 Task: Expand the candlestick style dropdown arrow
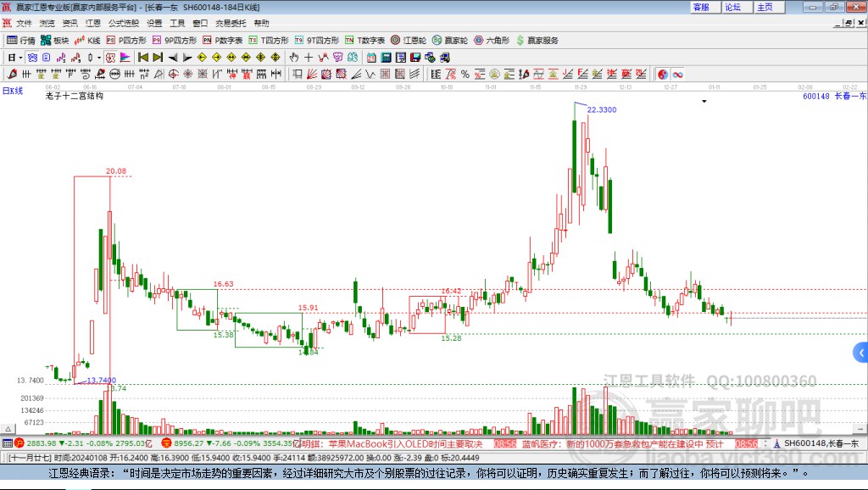point(99,58)
